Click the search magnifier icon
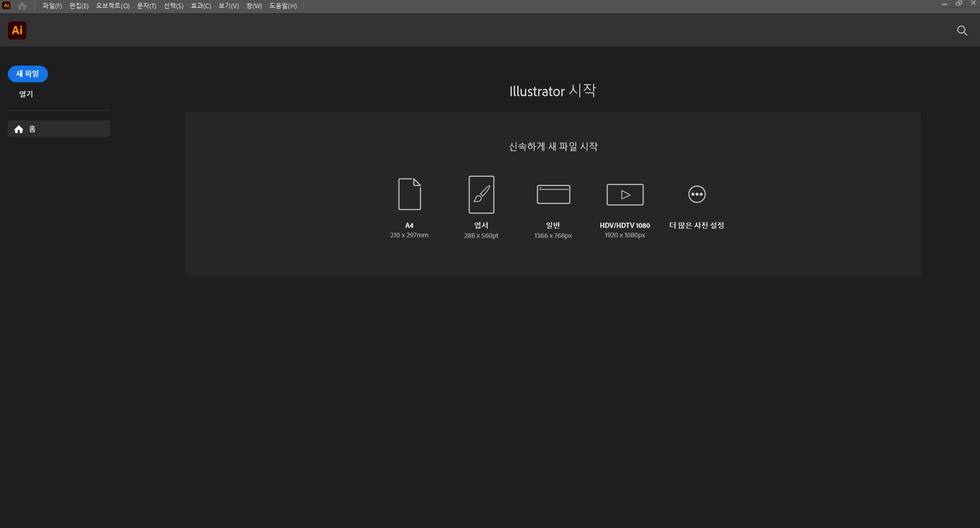980x528 pixels. click(962, 31)
